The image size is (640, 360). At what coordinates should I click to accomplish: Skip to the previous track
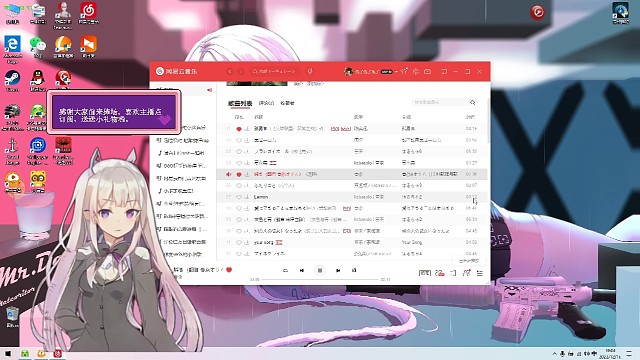tap(302, 270)
